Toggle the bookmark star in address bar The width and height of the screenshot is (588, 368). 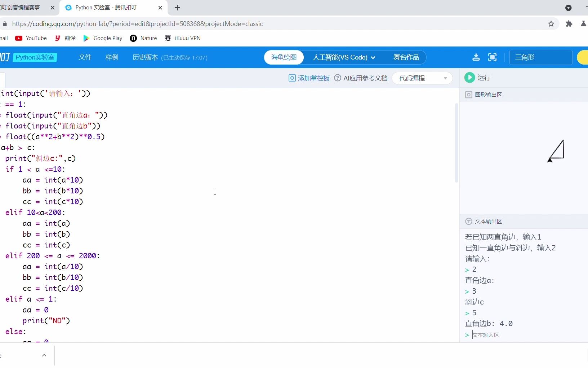[x=551, y=24]
